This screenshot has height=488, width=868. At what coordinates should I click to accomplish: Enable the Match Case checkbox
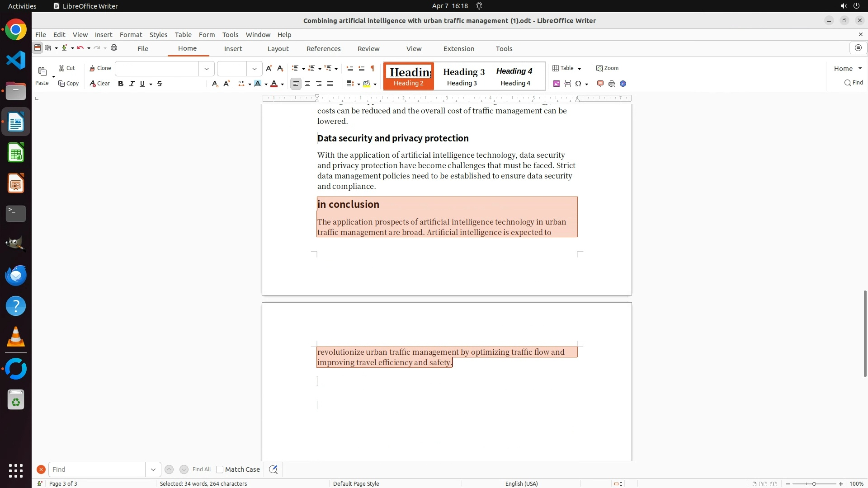click(x=220, y=469)
